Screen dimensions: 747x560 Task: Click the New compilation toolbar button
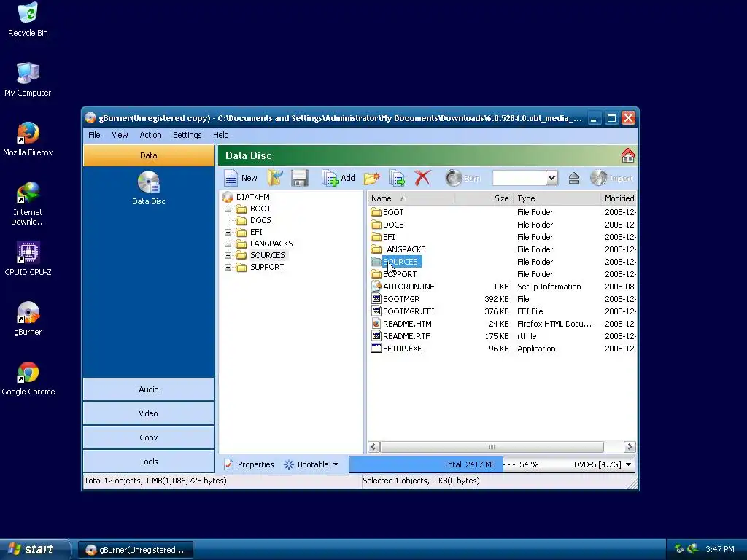[241, 178]
